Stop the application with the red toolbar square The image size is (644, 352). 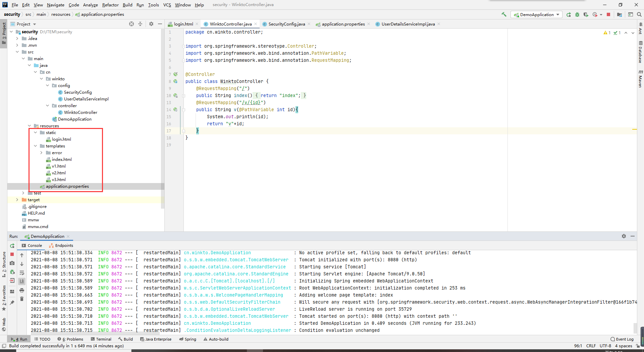click(x=608, y=14)
